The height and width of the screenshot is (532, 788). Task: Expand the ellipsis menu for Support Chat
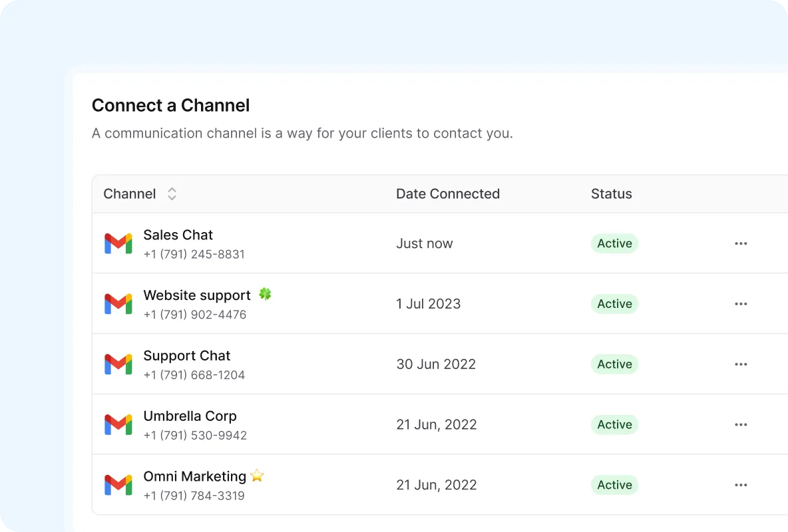click(x=741, y=364)
